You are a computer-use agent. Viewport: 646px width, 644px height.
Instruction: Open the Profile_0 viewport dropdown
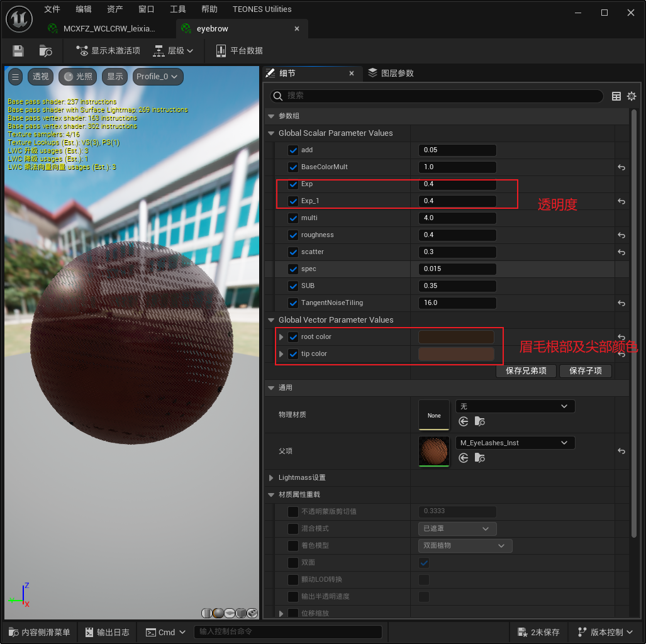(158, 77)
